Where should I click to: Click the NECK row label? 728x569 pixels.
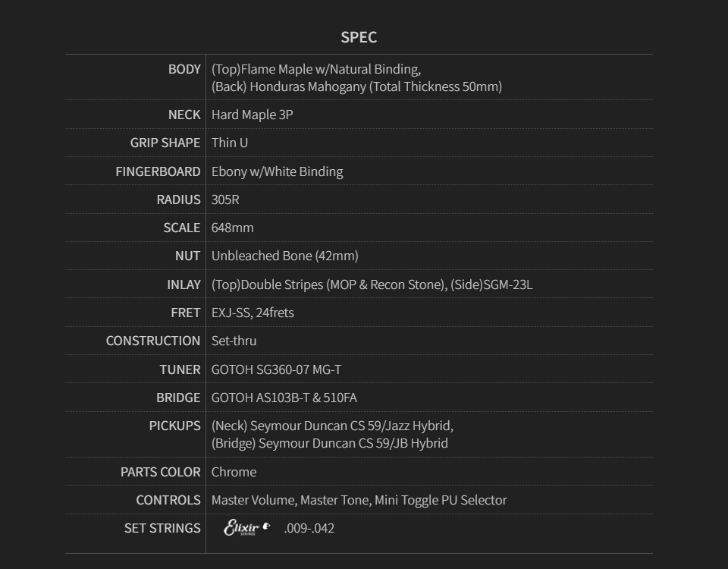click(184, 115)
